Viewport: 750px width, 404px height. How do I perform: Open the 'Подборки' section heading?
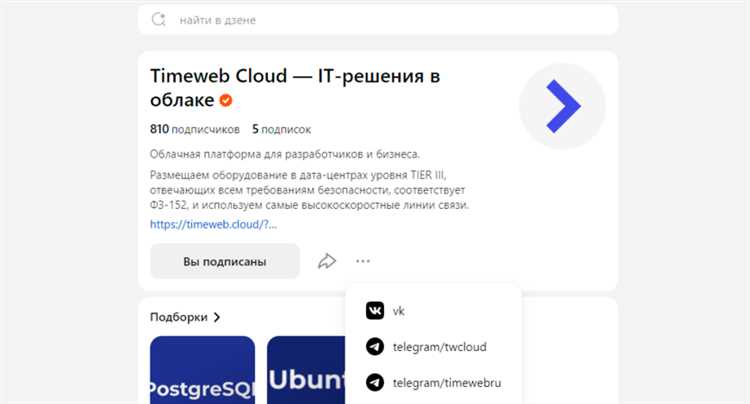coord(179,317)
